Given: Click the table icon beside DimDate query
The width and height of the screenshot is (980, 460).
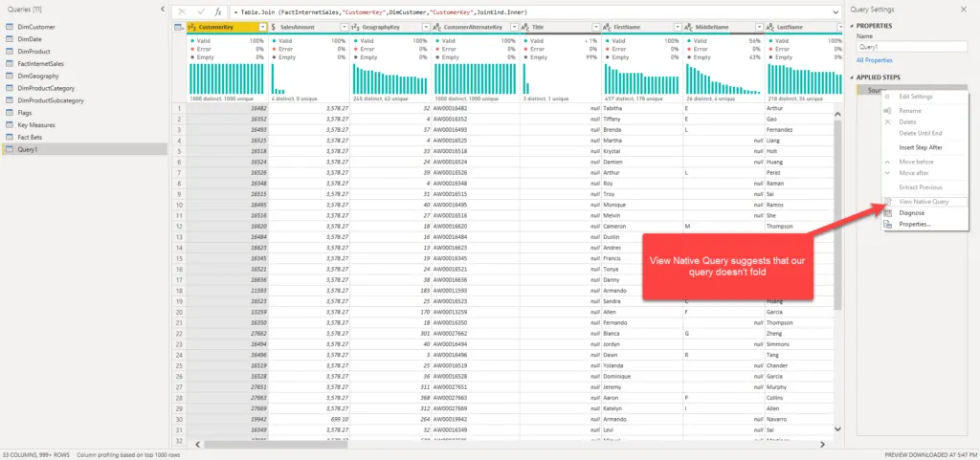Looking at the screenshot, I should pos(10,39).
